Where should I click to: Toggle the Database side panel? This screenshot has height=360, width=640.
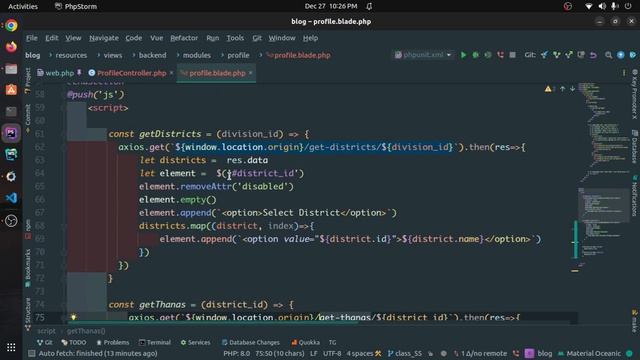[x=635, y=146]
